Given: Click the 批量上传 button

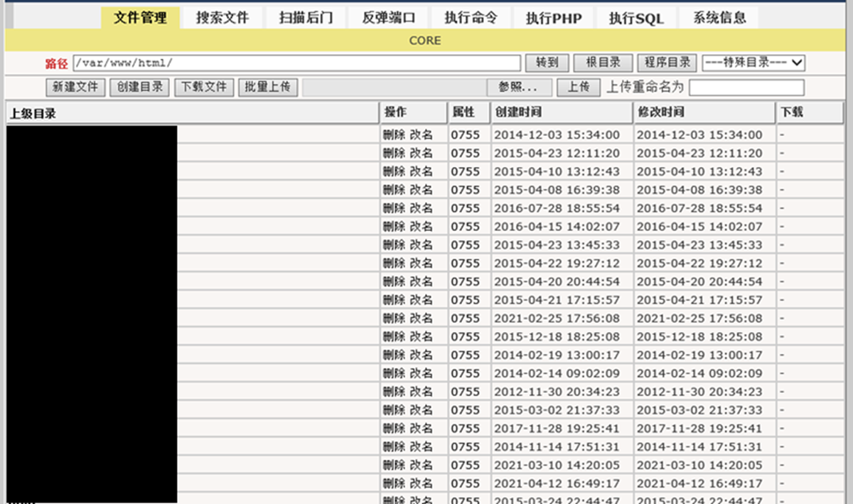Looking at the screenshot, I should (267, 87).
